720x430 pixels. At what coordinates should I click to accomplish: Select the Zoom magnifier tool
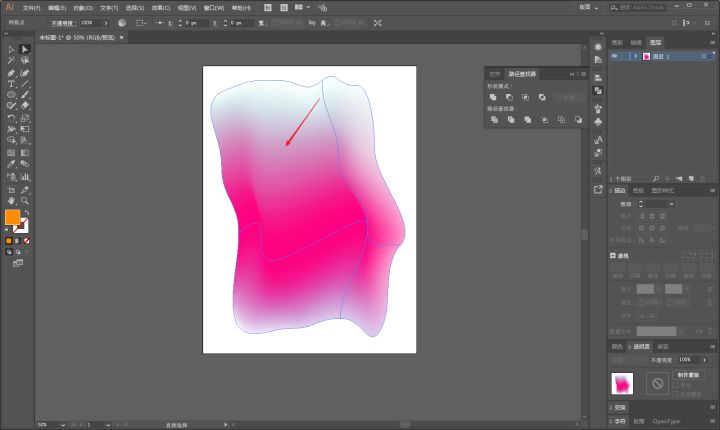coord(25,200)
